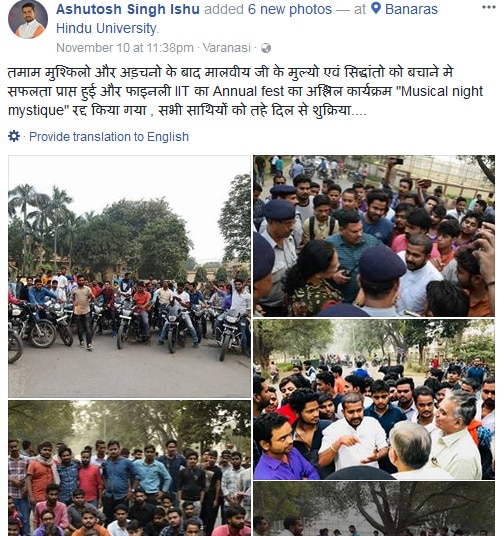Open Ashutosh Singh Ishu profile name link
504x536 pixels.
(x=128, y=9)
